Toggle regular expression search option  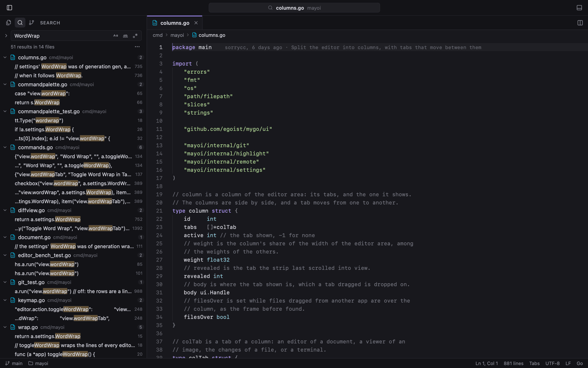[x=135, y=36]
